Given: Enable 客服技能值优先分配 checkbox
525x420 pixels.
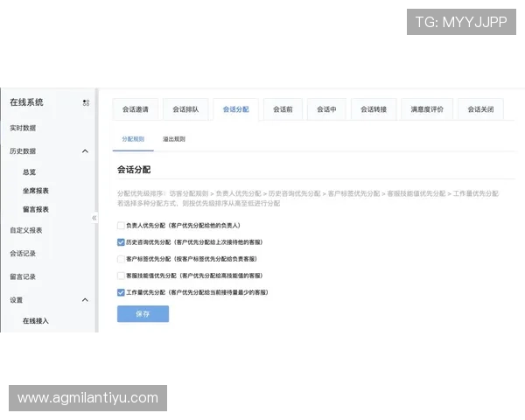Looking at the screenshot, I should [121, 276].
